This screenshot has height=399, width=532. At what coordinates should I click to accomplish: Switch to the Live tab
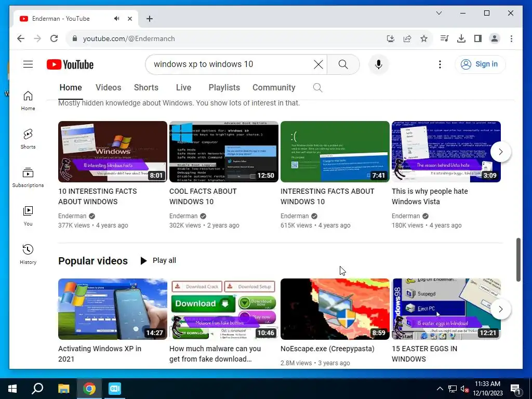click(183, 87)
